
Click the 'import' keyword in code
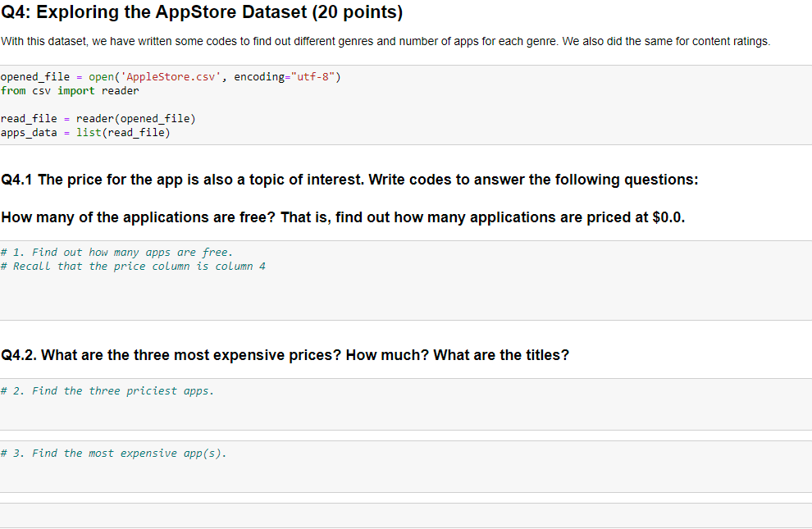click(76, 91)
